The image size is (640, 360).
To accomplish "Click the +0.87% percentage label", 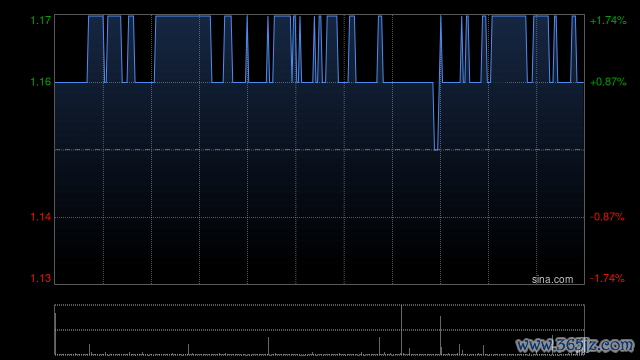I will [608, 82].
